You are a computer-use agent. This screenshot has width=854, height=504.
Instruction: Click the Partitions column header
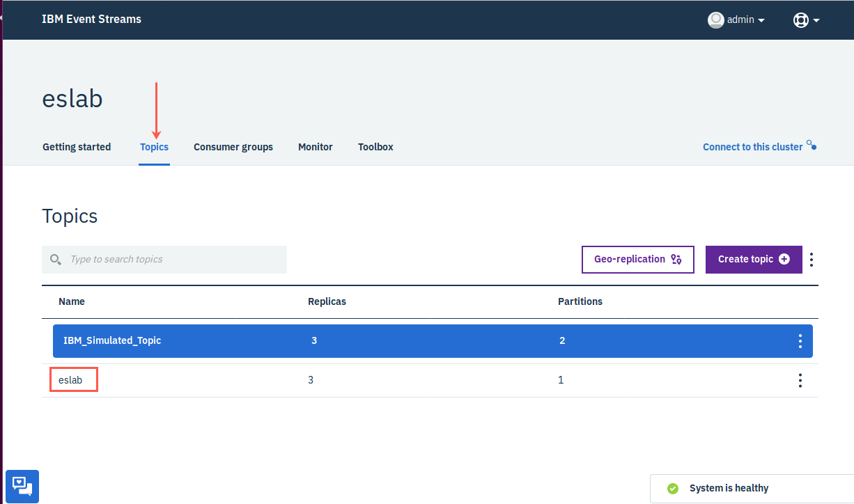[x=580, y=301]
